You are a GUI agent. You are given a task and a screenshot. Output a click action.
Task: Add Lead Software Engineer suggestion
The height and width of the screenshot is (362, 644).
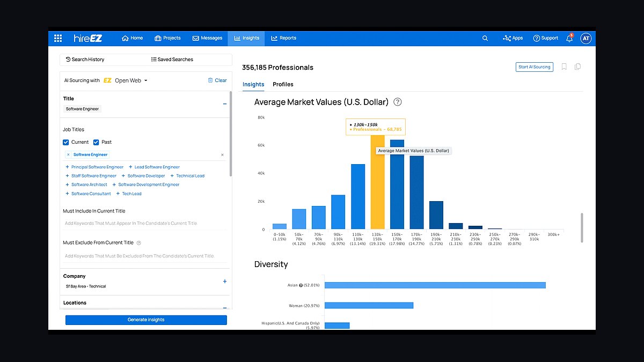coord(155,167)
